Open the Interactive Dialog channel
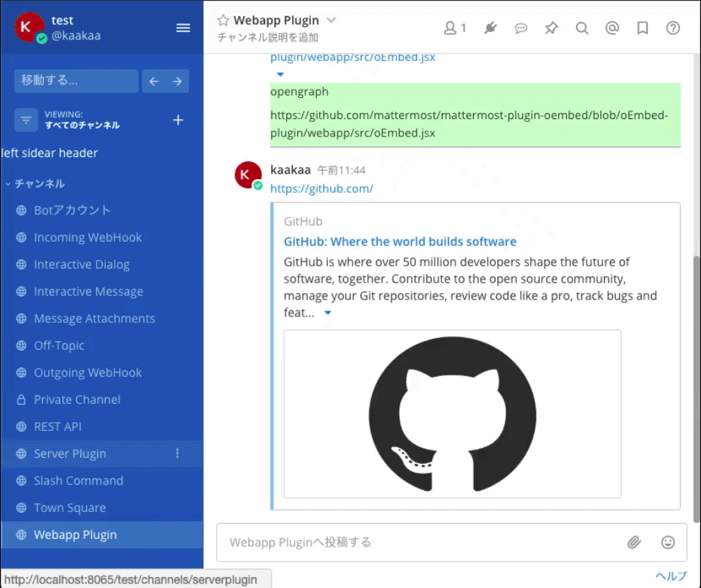Screen dimensions: 701x588 click(x=102, y=264)
